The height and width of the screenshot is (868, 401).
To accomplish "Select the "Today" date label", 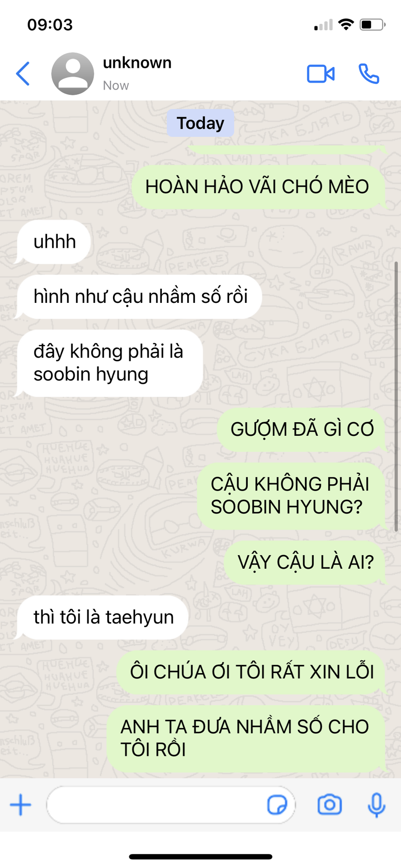I will [x=200, y=123].
